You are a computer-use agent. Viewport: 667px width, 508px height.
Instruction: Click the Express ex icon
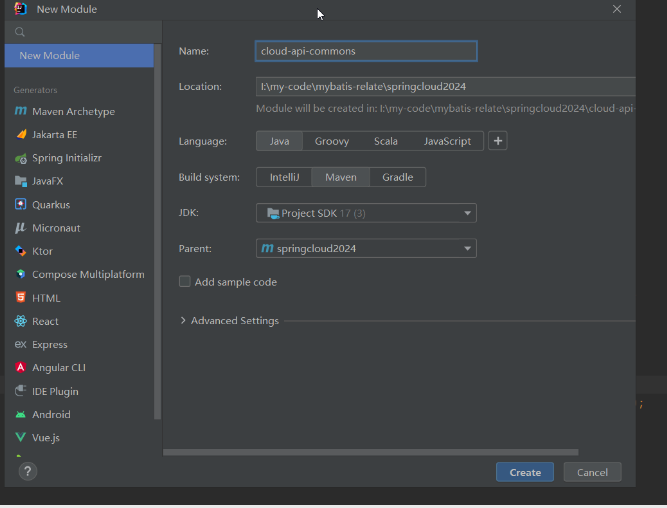[x=20, y=344]
